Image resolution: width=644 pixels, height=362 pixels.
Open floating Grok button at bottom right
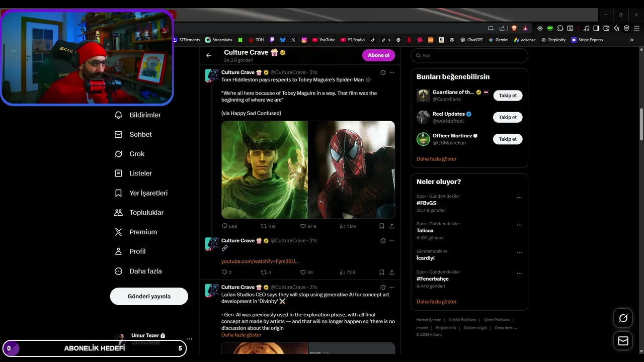pos(623,318)
